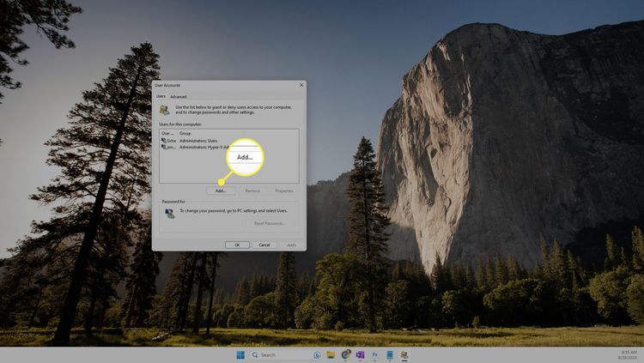
Task: Open File Explorer from the taskbar
Action: (331, 354)
